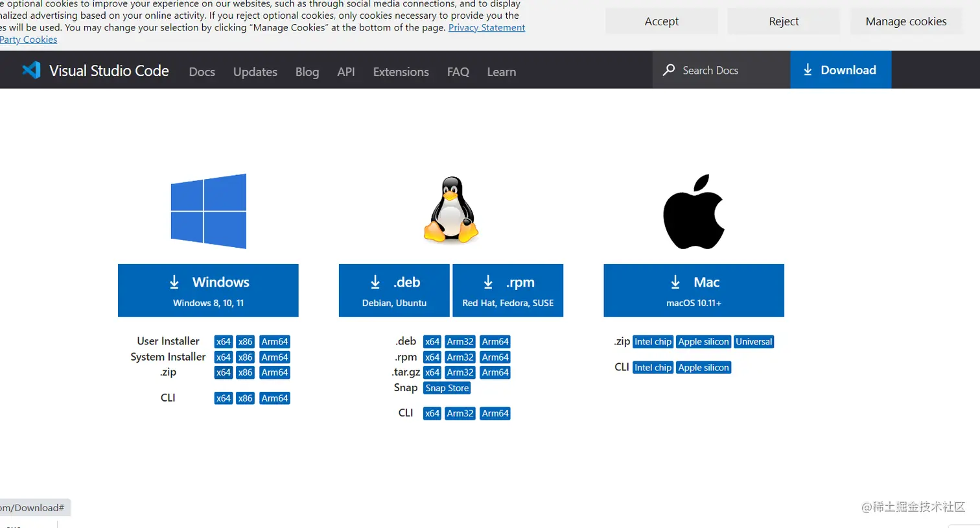Download the .deb Debian, Ubuntu package
The height and width of the screenshot is (528, 980).
tap(394, 291)
